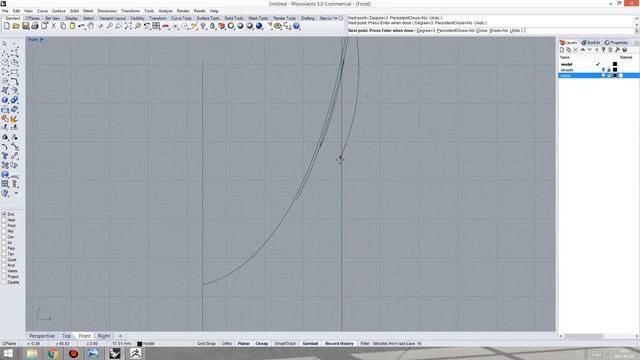Viewport: 640px width, 360px height.
Task: Toggle Record History in status bar
Action: tap(339, 344)
